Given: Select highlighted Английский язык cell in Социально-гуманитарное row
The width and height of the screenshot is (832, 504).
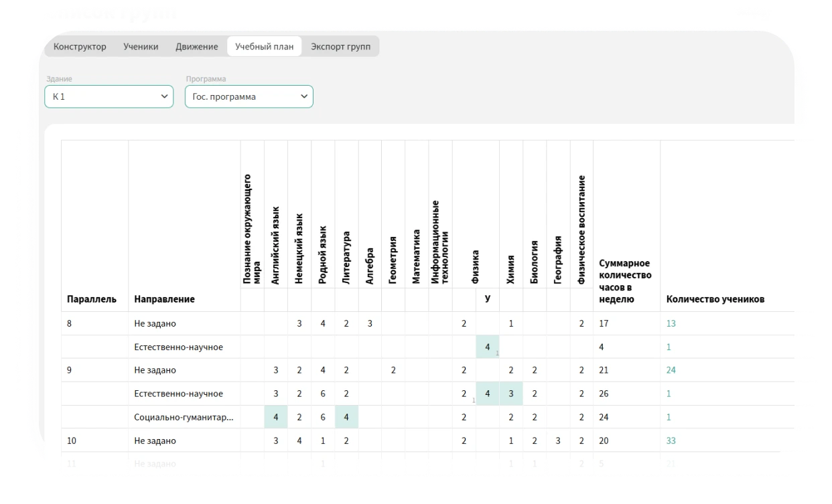Looking at the screenshot, I should tap(276, 417).
